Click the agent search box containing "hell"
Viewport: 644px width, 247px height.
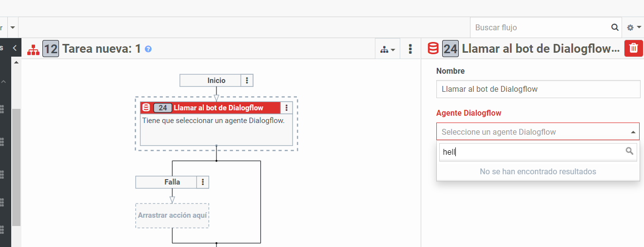pyautogui.click(x=531, y=152)
